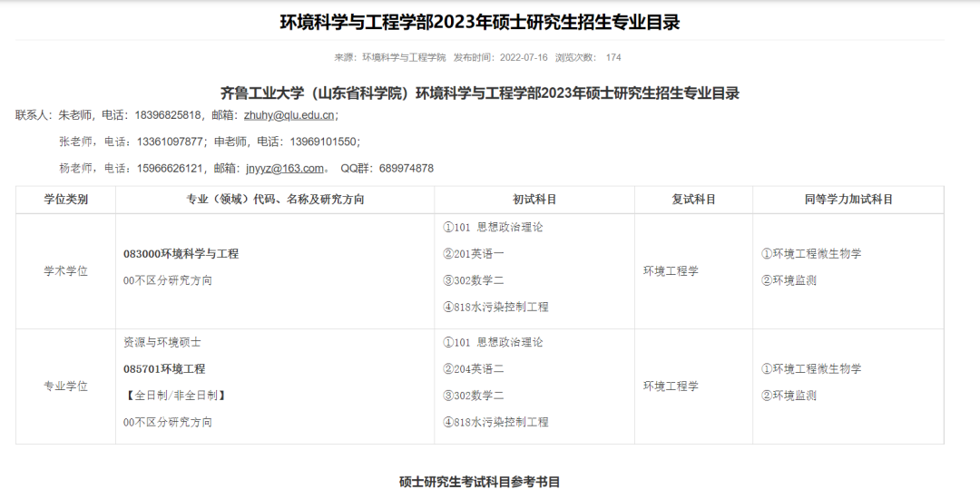Click phone number 13969101550
Screen dimensions: 980x499
pyautogui.click(x=323, y=142)
